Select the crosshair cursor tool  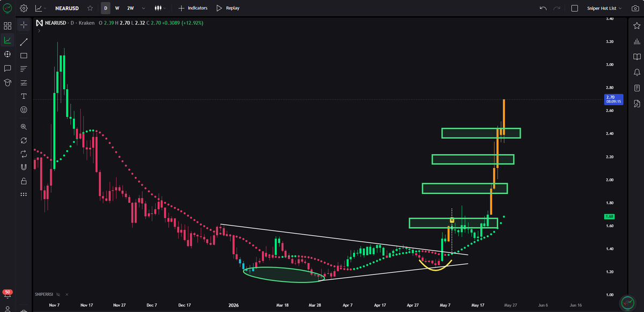pyautogui.click(x=24, y=25)
